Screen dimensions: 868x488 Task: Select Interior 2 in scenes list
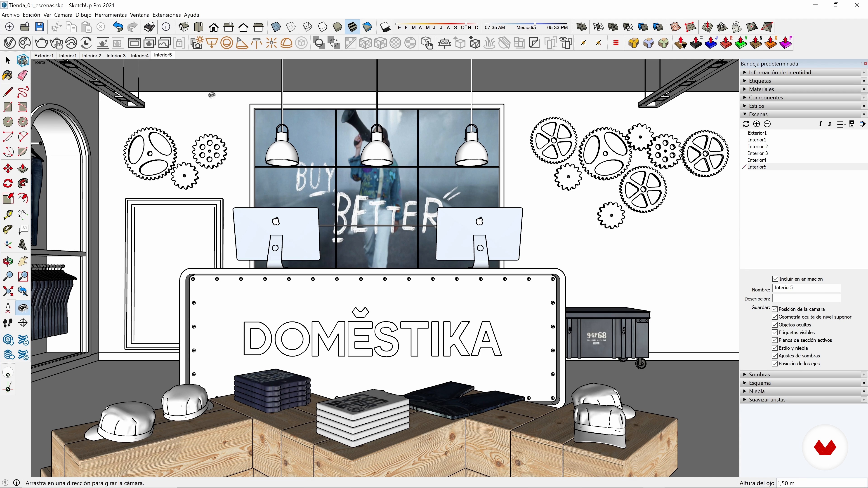pos(758,146)
